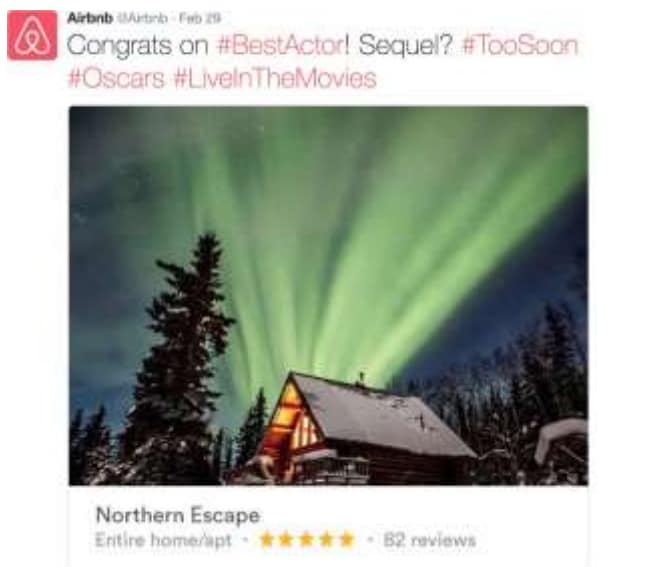Click the Airbnb account display name
The width and height of the screenshot is (651, 567).
(x=90, y=18)
